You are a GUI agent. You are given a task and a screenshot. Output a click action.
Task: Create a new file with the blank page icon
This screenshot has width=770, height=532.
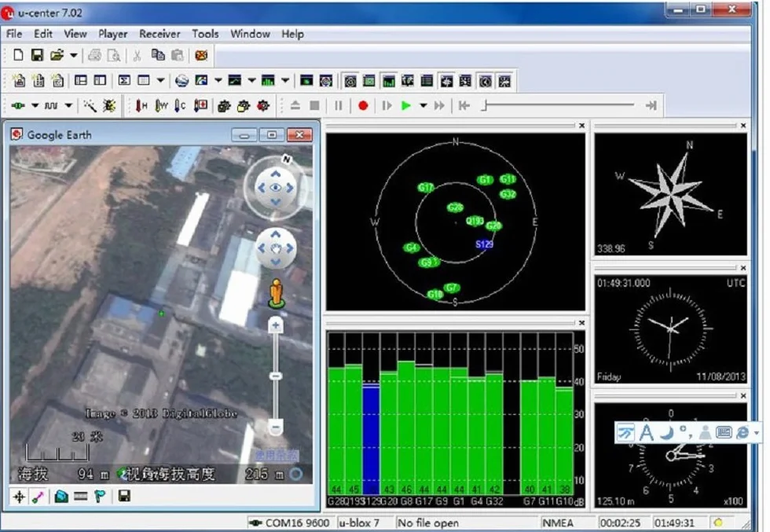18,55
